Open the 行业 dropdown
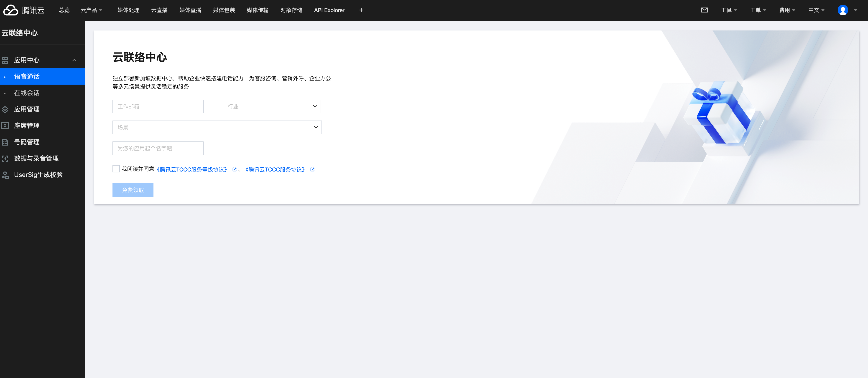 tap(272, 106)
